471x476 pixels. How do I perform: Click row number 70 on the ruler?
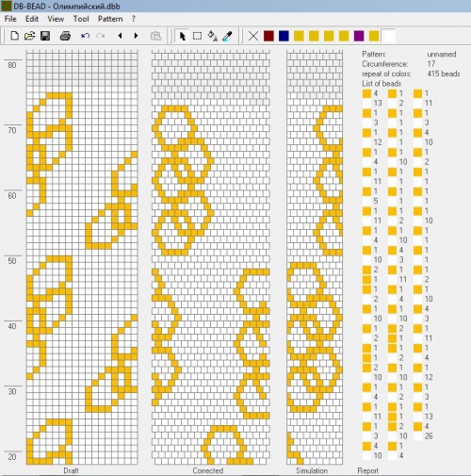pyautogui.click(x=12, y=130)
